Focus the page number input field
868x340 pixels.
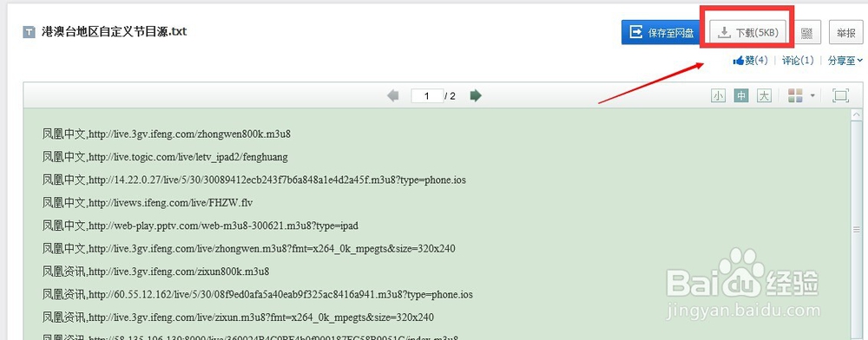[x=427, y=95]
